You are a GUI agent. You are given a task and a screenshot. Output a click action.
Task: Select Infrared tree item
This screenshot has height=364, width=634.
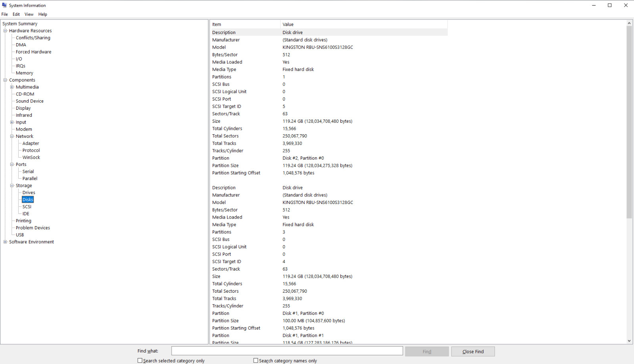24,115
